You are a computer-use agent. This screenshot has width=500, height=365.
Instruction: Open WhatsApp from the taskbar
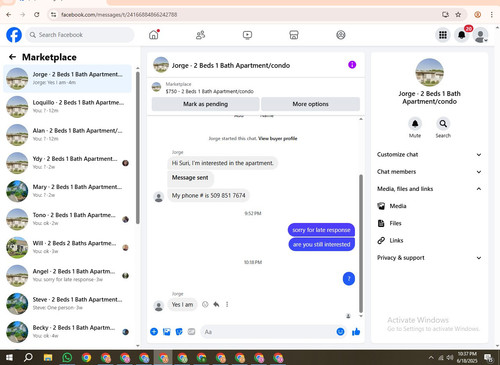(67, 358)
